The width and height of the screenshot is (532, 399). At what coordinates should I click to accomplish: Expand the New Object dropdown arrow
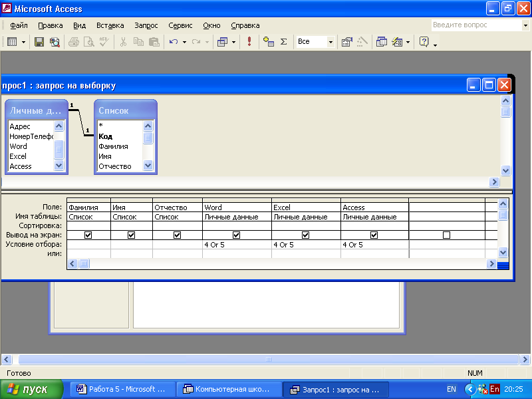(x=408, y=43)
